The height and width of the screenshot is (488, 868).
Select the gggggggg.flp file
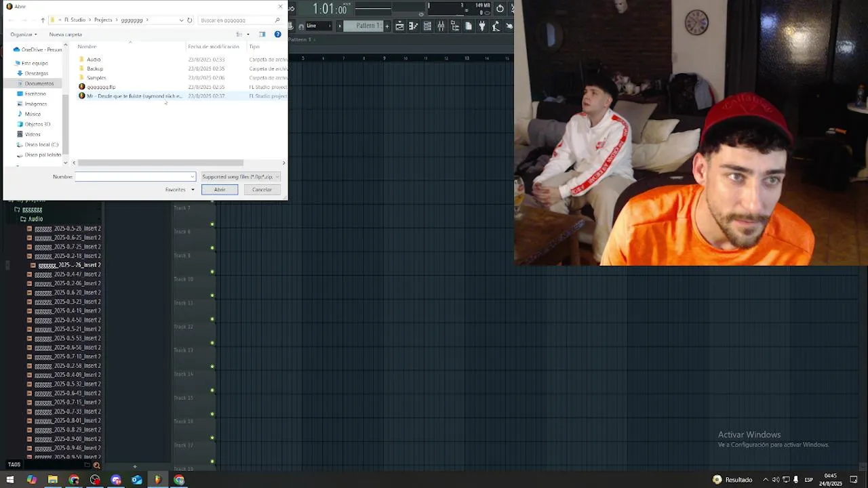(x=101, y=87)
